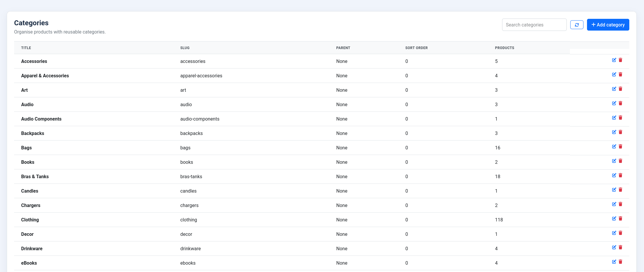
Task: Click the edit icon for Accessories
Action: (x=614, y=60)
